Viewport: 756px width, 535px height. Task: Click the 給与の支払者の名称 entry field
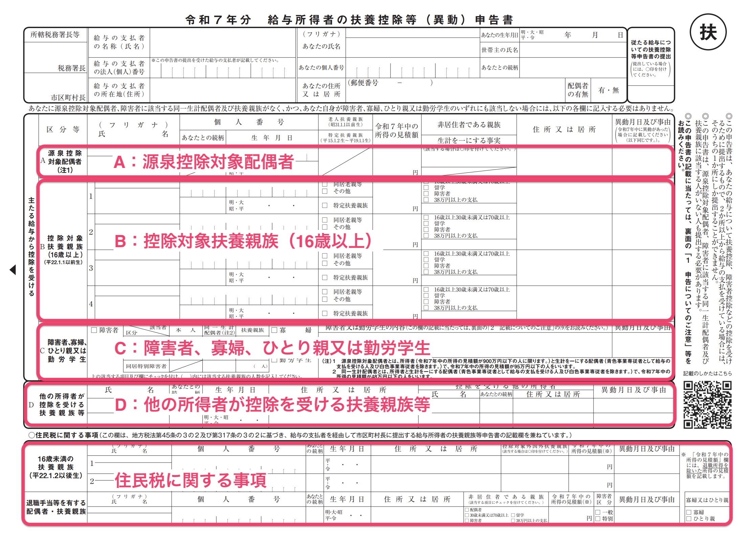point(223,43)
